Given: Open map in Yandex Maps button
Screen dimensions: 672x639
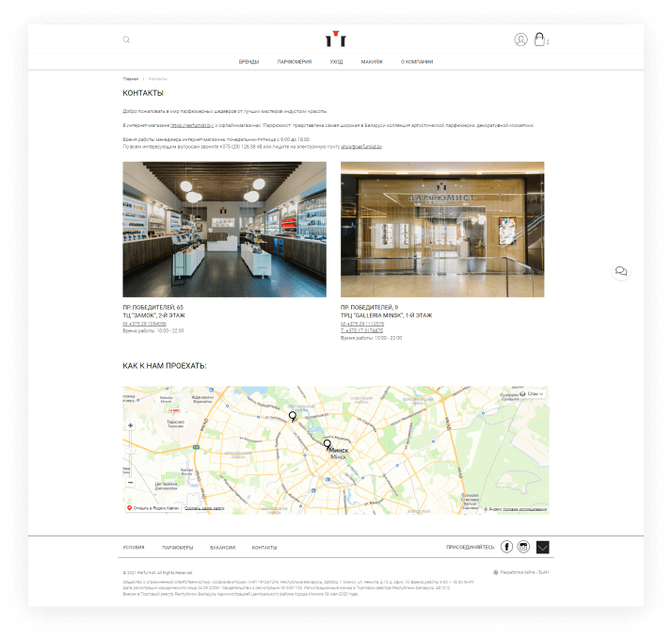Looking at the screenshot, I should [152, 508].
